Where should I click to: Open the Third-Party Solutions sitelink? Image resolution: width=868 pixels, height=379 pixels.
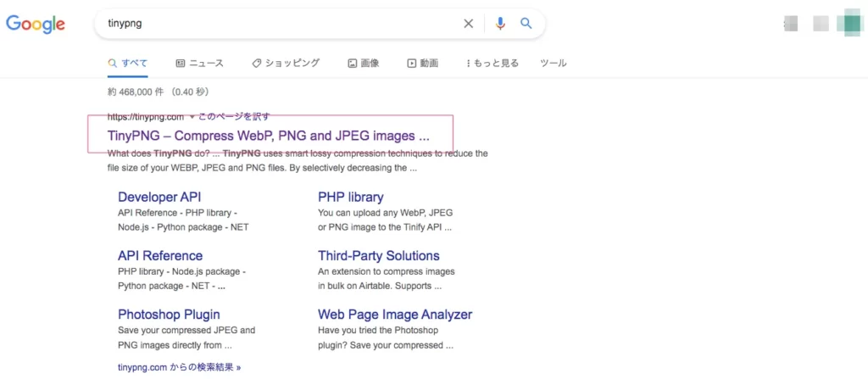(379, 255)
